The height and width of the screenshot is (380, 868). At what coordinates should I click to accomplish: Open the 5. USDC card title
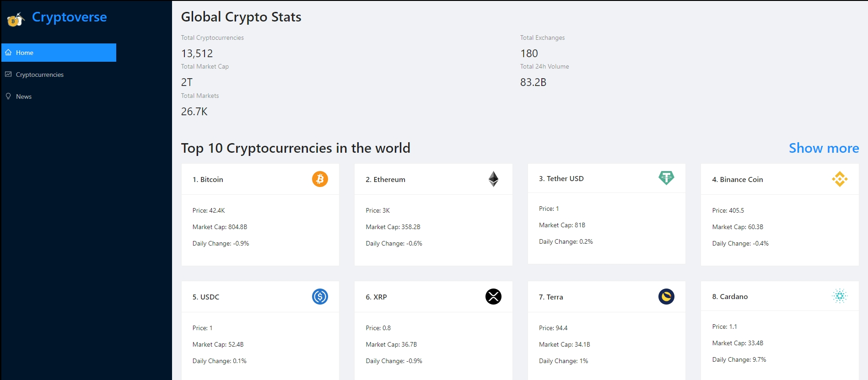point(206,297)
